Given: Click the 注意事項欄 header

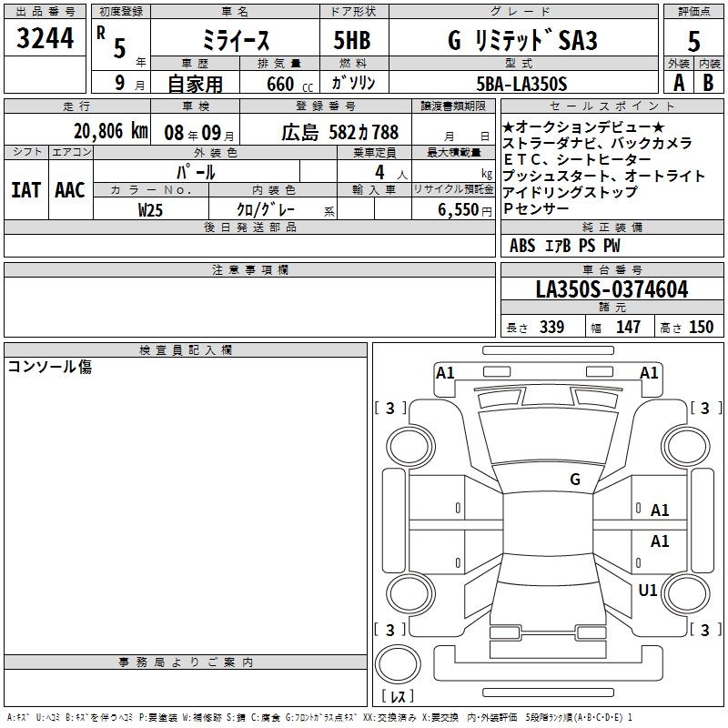Looking at the screenshot, I should point(249,269).
